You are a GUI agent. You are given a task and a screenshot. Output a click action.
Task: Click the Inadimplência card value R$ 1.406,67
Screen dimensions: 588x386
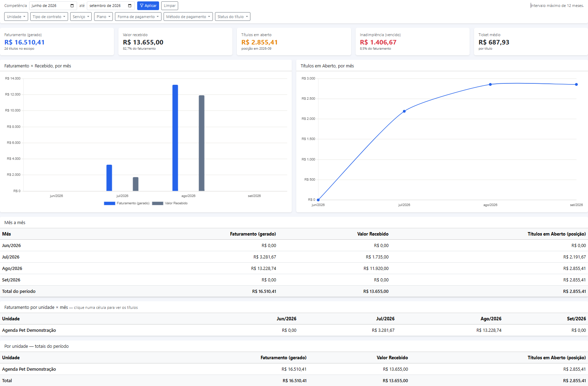click(378, 42)
